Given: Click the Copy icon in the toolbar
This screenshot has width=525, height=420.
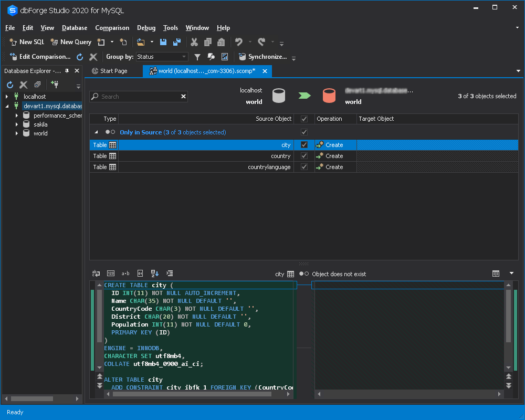Looking at the screenshot, I should (x=207, y=42).
